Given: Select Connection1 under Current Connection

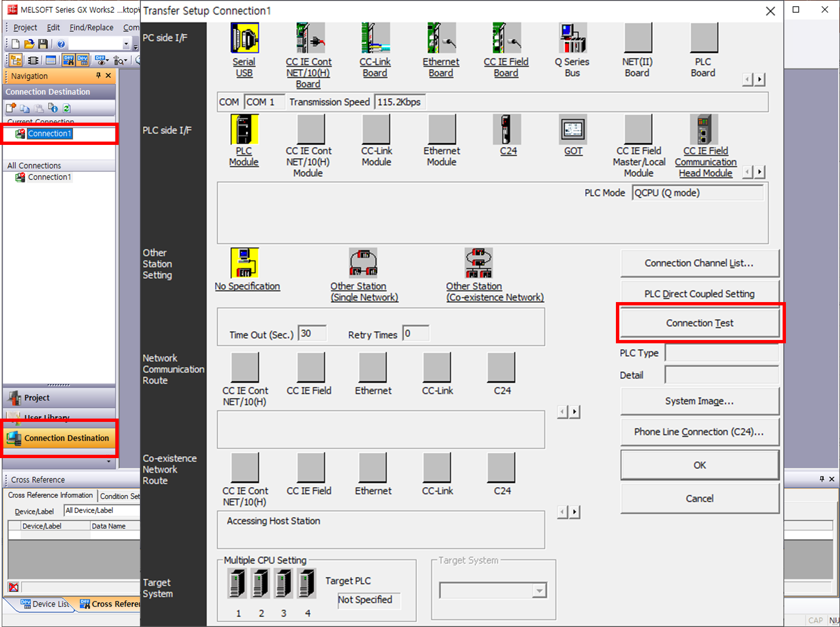Looking at the screenshot, I should pos(50,134).
